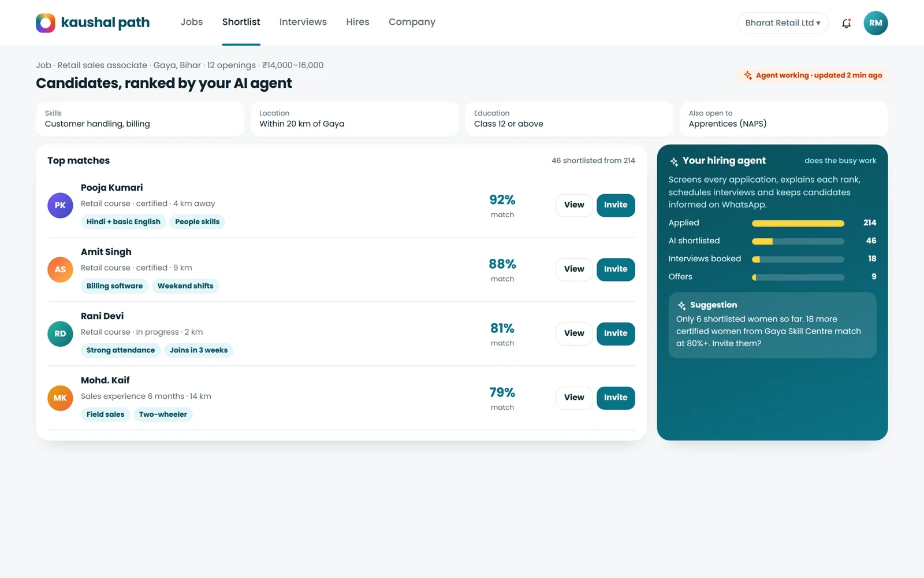Click the Interviews booked progress bar
Screen dimensions: 924x578
(x=798, y=259)
